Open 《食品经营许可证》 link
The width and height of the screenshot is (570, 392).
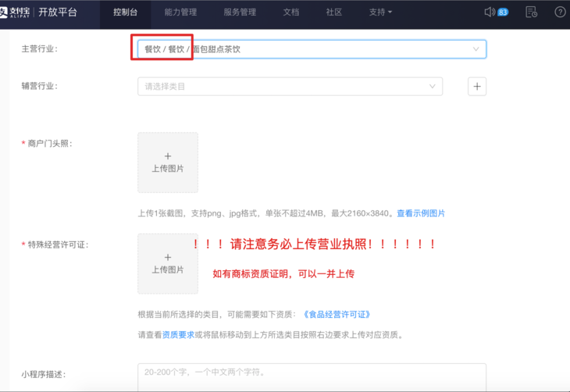pos(337,314)
